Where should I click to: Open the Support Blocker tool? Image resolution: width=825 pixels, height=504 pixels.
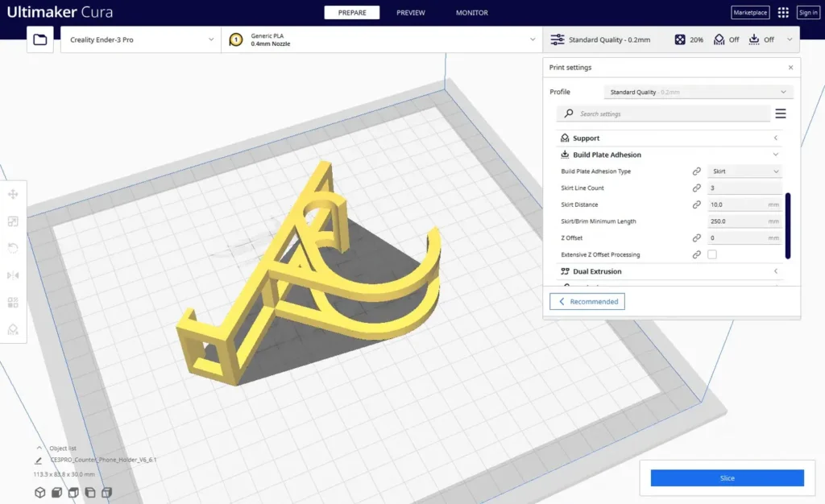click(13, 329)
